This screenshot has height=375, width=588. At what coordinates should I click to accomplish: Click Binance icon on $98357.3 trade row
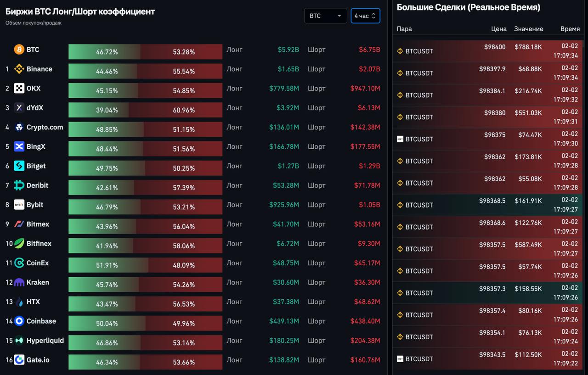(400, 293)
